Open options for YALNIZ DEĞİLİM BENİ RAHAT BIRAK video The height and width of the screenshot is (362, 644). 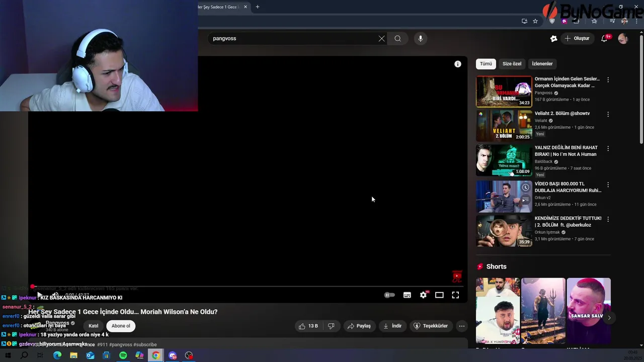[608, 148]
